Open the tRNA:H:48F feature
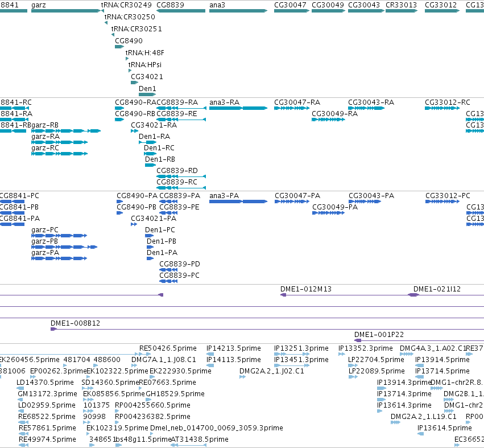 pos(145,53)
